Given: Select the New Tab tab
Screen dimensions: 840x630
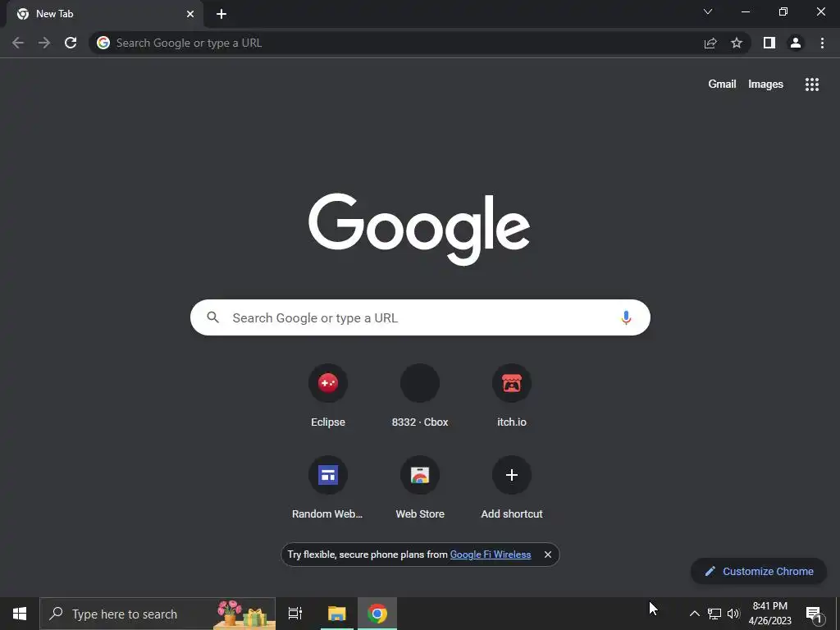Looking at the screenshot, I should click(105, 14).
